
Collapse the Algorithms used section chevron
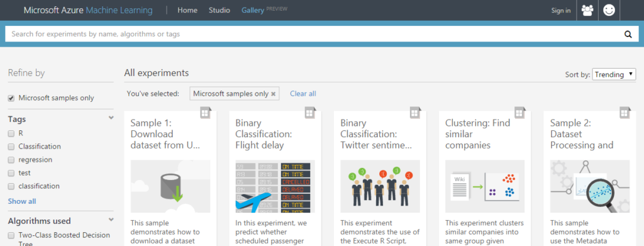[x=111, y=220]
